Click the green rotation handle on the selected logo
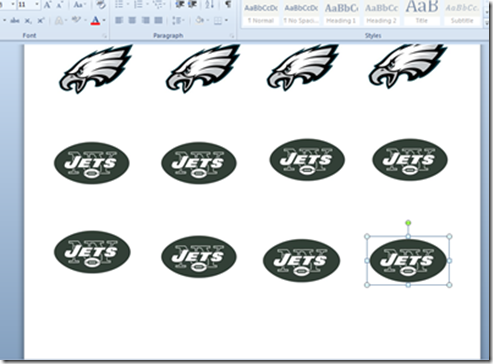 click(x=408, y=223)
